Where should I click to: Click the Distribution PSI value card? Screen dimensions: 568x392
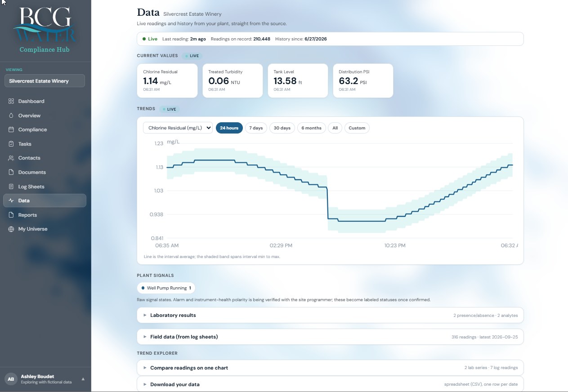coord(363,80)
